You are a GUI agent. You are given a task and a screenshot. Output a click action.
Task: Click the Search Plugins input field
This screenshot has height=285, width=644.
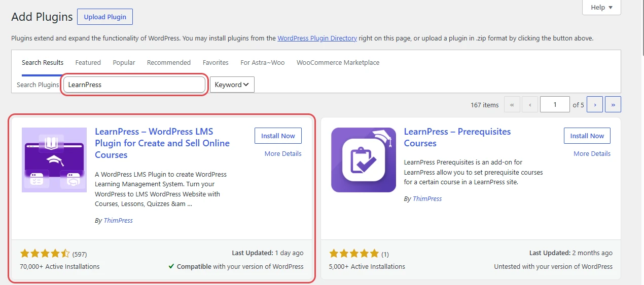tap(134, 85)
